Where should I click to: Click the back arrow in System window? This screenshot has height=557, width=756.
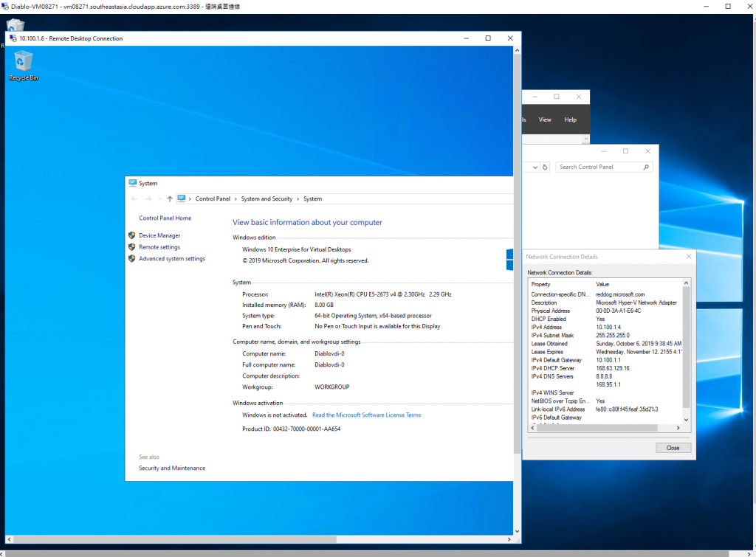tap(134, 199)
